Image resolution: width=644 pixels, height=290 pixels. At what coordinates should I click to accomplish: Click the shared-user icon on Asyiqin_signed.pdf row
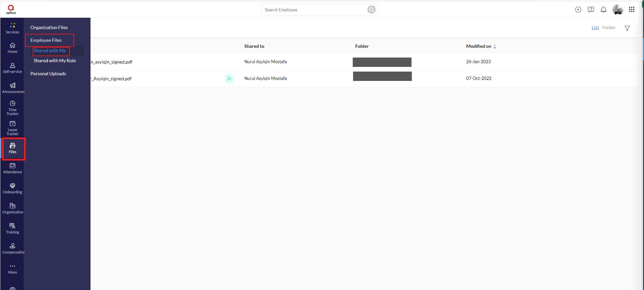(x=229, y=79)
